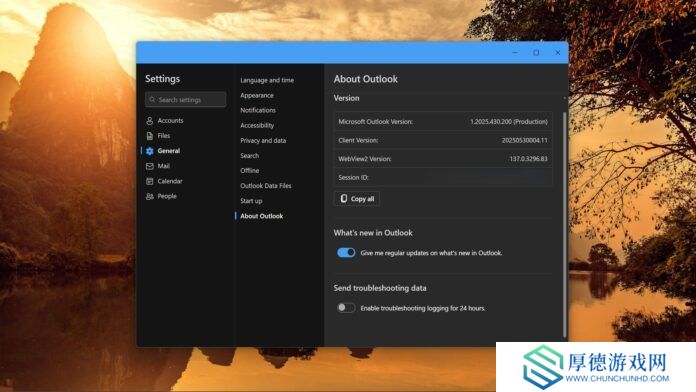
Task: Click the search magnifier icon
Action: (x=152, y=99)
